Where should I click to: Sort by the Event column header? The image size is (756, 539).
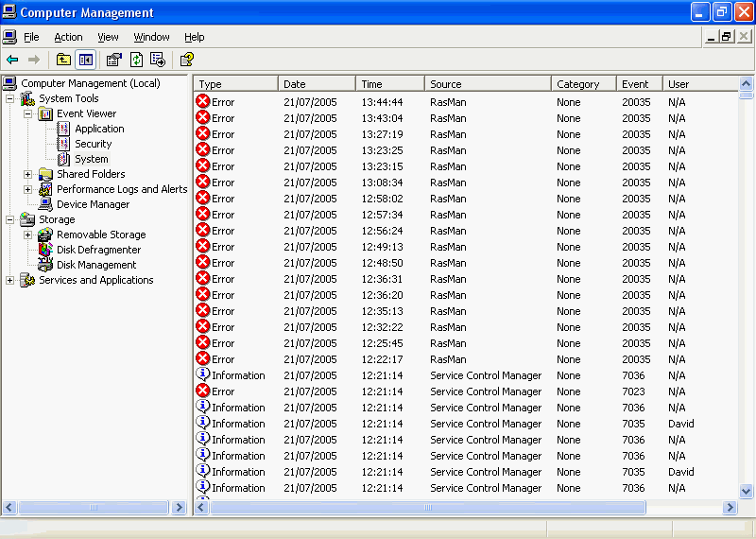pyautogui.click(x=640, y=84)
